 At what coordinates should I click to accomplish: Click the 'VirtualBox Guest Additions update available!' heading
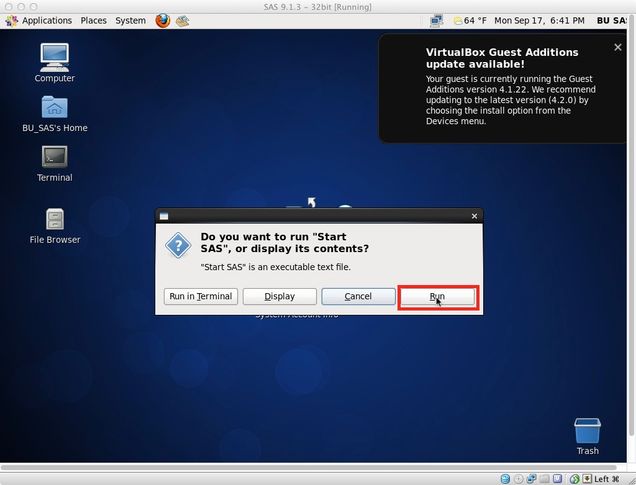(x=502, y=58)
